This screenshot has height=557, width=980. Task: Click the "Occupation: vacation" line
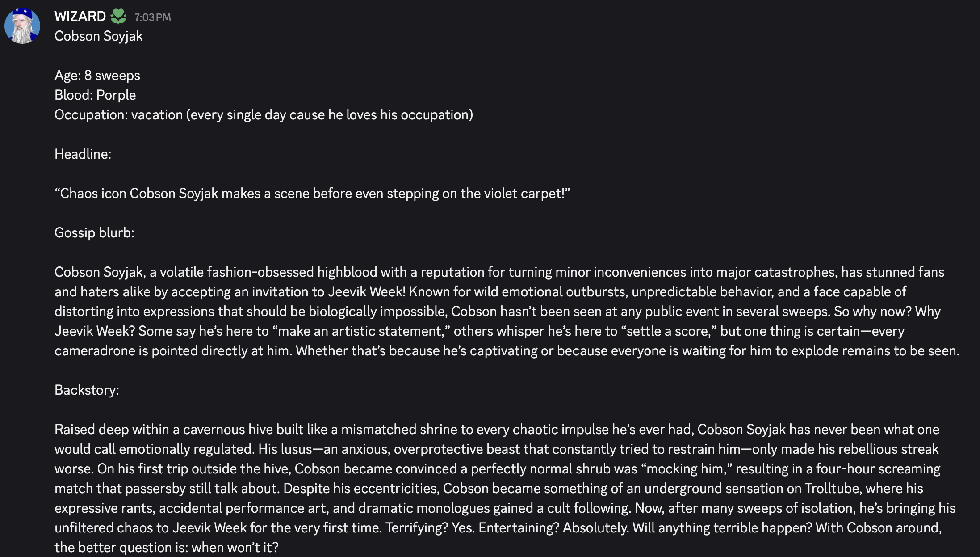point(264,115)
